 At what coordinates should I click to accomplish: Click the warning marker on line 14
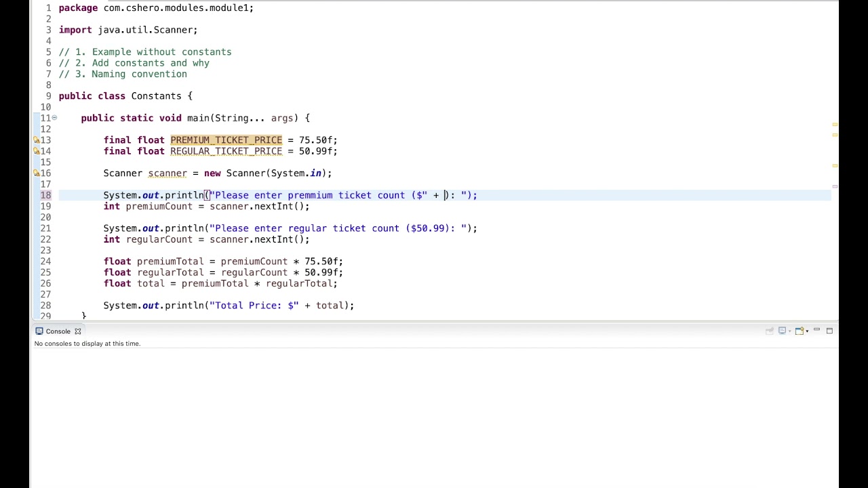tap(37, 151)
